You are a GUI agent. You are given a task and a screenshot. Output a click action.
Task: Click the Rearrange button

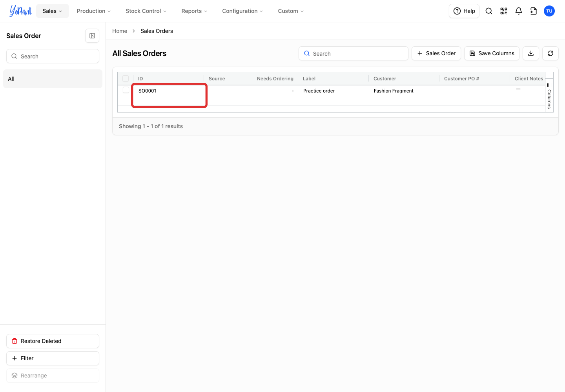tap(53, 376)
